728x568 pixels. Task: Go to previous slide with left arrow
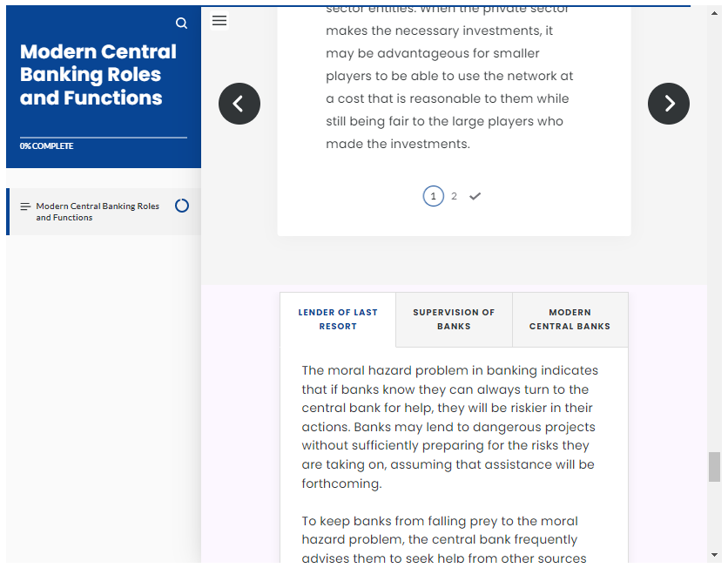pyautogui.click(x=239, y=104)
